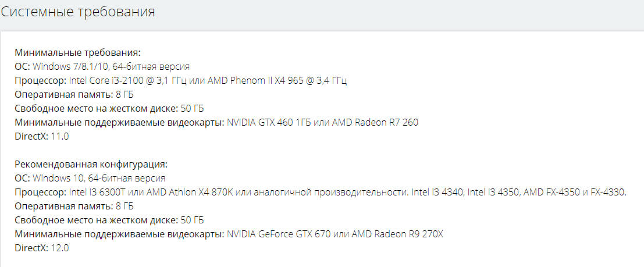Click the AMD Radeon R7 260 text

(375, 122)
